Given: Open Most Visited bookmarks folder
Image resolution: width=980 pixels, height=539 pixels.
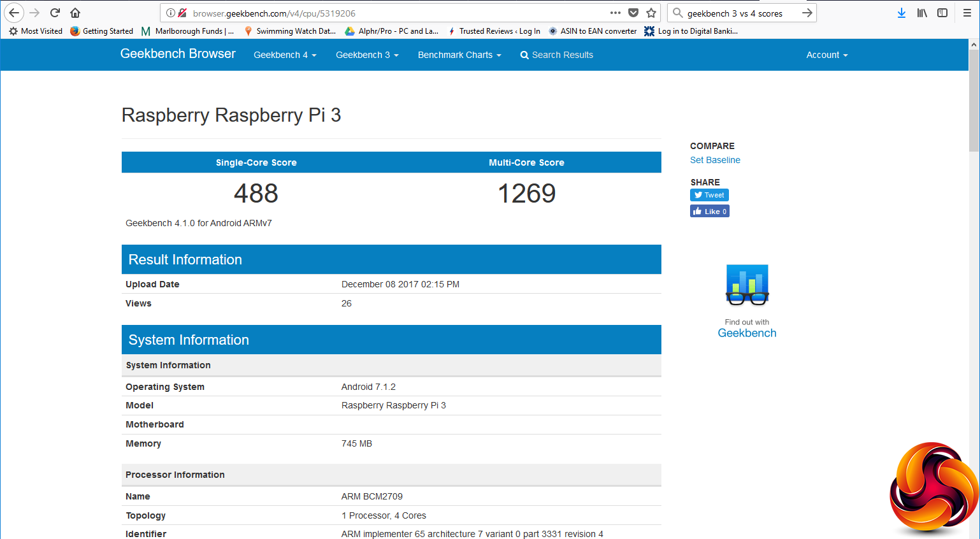Looking at the screenshot, I should click(36, 31).
